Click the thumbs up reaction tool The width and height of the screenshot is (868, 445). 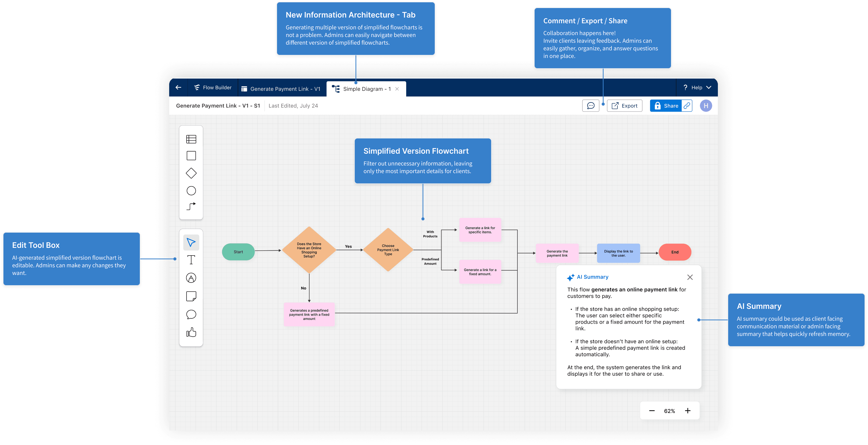point(191,332)
